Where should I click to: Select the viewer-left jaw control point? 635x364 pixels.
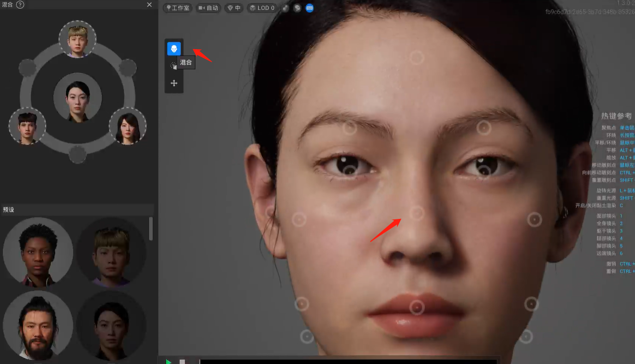(307, 336)
